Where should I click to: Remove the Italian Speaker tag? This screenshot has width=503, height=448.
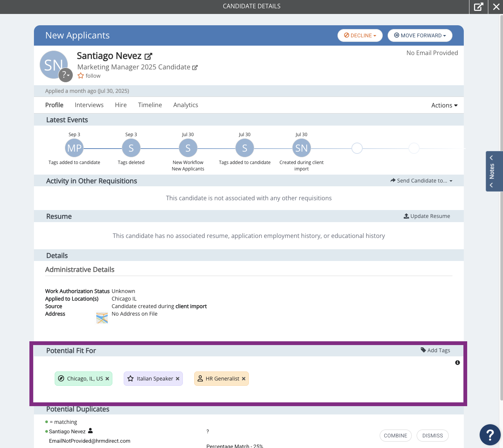[x=178, y=379]
